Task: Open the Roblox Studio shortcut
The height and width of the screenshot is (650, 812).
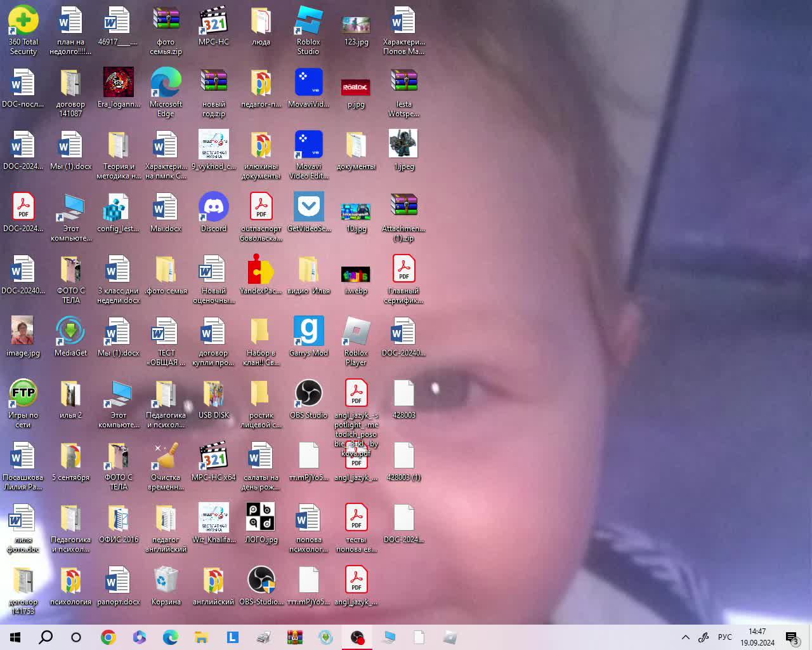Action: [308, 30]
